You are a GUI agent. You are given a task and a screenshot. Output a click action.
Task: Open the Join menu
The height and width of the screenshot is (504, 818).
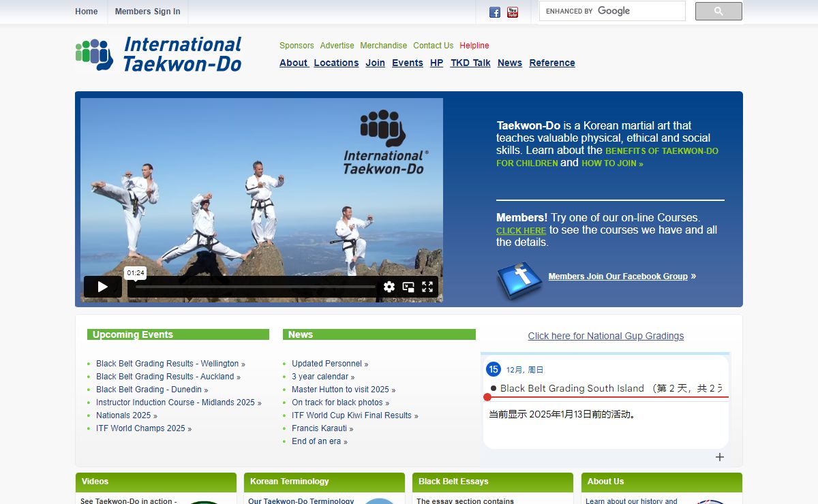[x=375, y=63]
